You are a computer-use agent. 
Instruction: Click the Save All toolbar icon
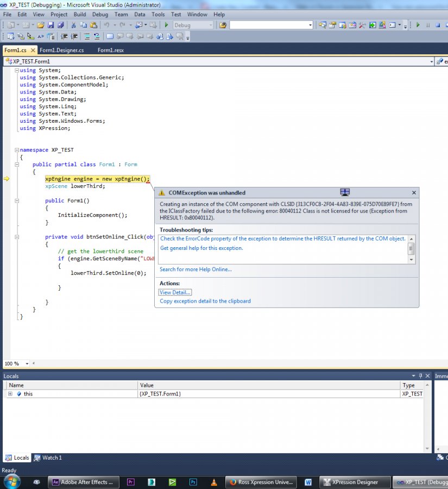(60, 25)
